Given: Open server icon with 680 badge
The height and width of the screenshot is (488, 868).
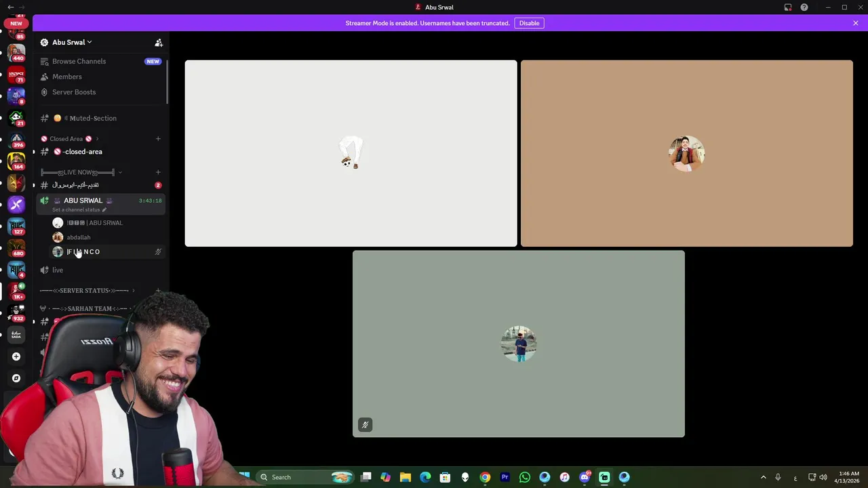Looking at the screenshot, I should click(16, 247).
